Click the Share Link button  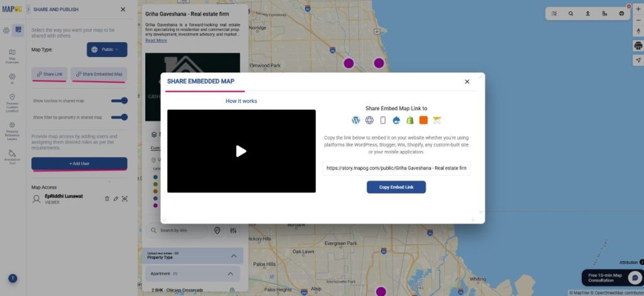(x=49, y=74)
